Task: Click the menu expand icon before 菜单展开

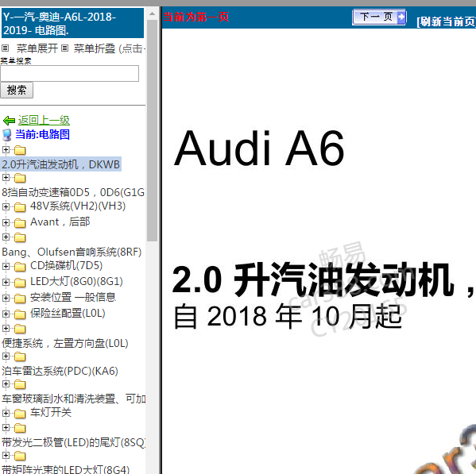Action: point(5,48)
